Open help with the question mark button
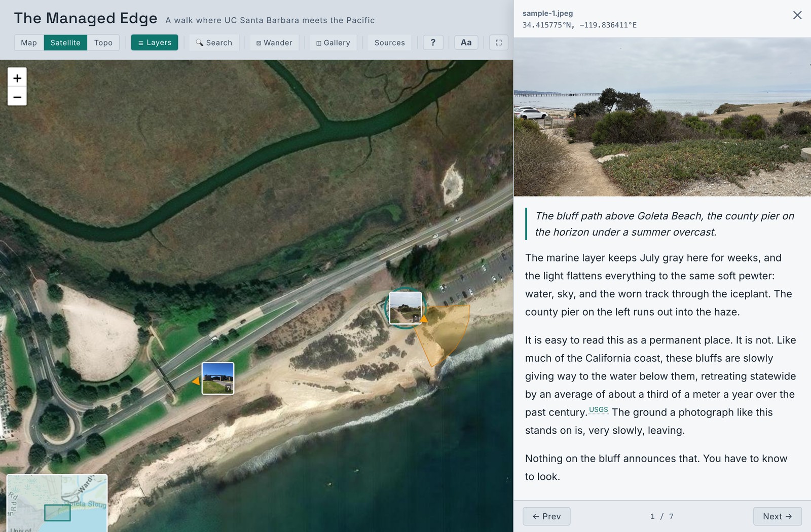Image resolution: width=811 pixels, height=532 pixels. pyautogui.click(x=433, y=43)
